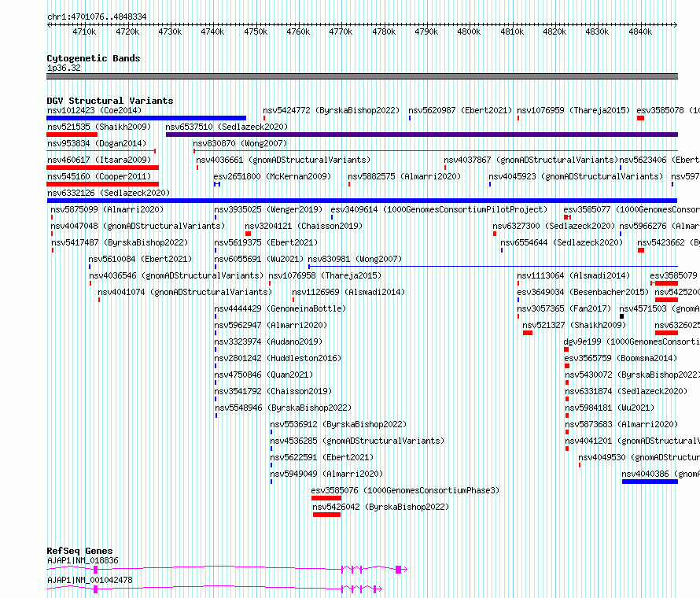700x598 pixels.
Task: Select the 4720k ruler tick label
Action: pos(127,31)
